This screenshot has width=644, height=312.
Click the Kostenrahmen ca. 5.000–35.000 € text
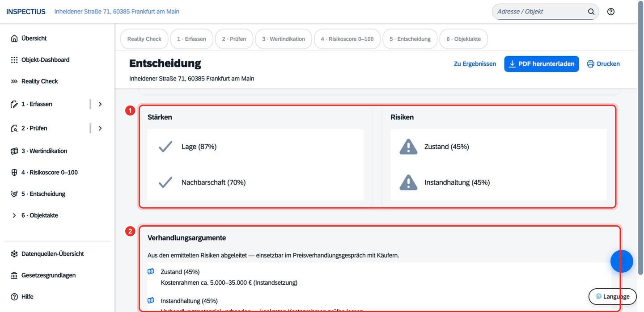(x=229, y=282)
